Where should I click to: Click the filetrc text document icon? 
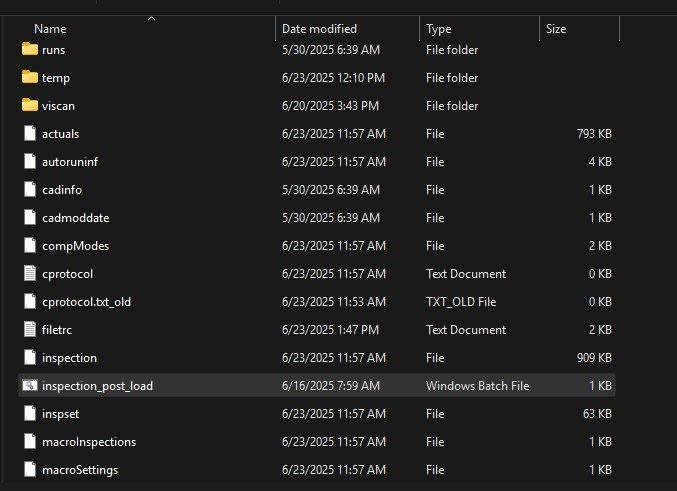click(x=30, y=329)
